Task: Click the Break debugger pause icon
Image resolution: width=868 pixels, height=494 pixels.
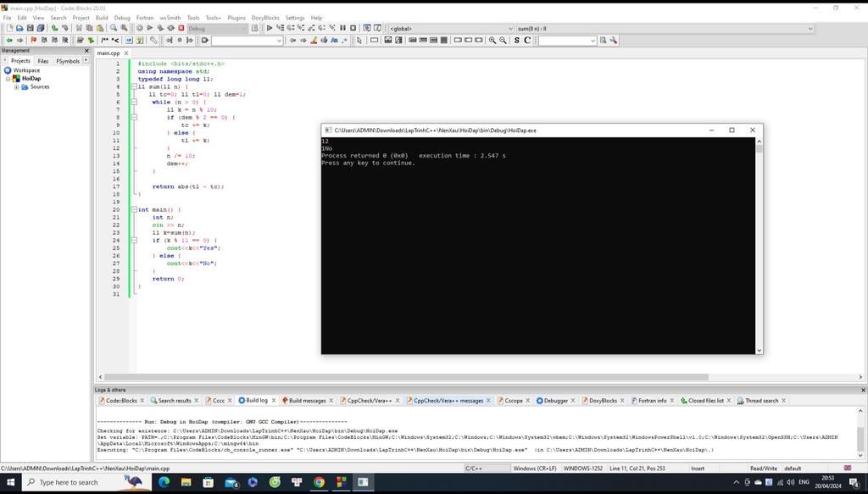Action: 342,28
